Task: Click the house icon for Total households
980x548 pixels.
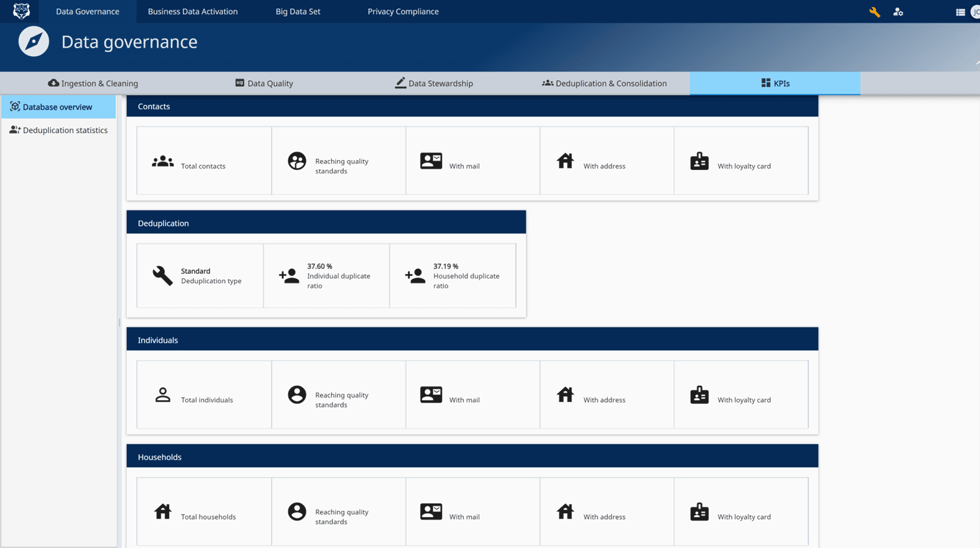Action: coord(163,511)
